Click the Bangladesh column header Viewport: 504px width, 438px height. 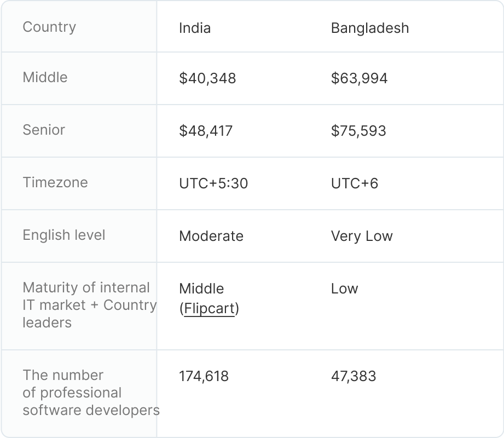pyautogui.click(x=370, y=28)
